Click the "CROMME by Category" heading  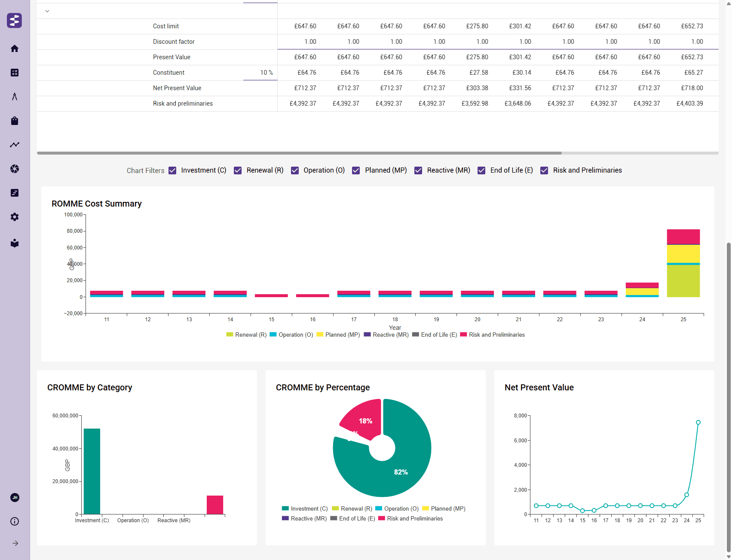pos(90,387)
